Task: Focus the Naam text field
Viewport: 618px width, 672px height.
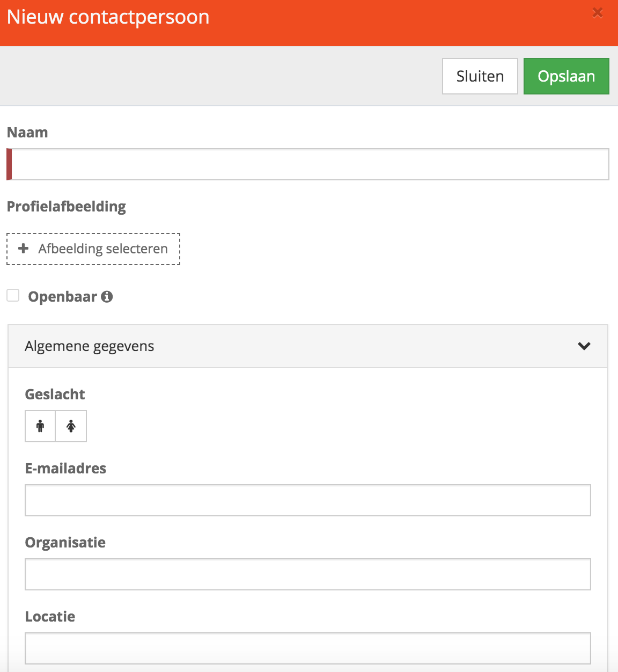Action: point(308,164)
